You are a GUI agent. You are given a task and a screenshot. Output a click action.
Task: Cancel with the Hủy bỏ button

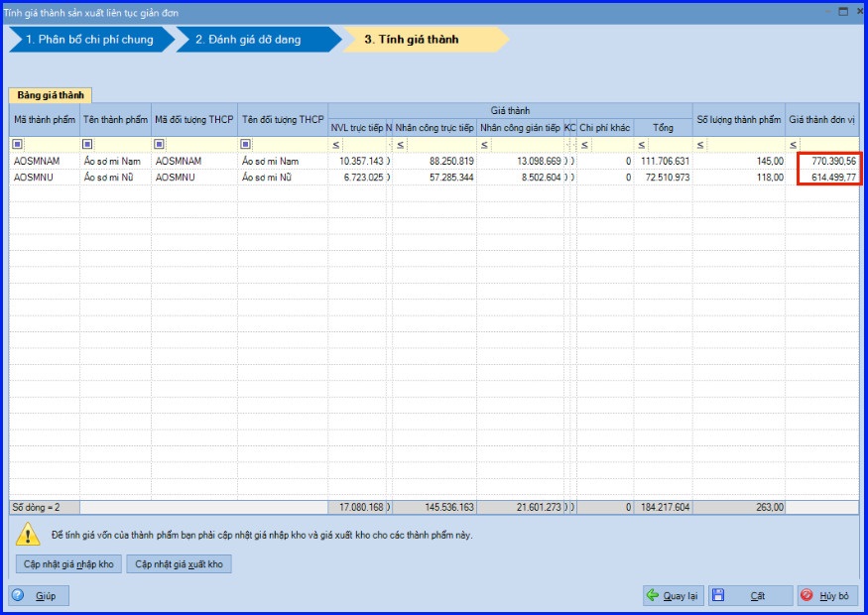[827, 595]
